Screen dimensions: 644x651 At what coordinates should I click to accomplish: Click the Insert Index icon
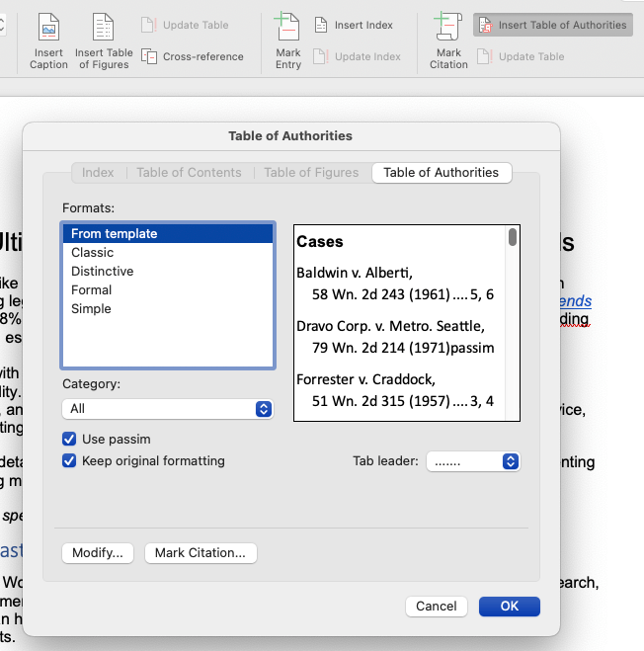point(321,25)
